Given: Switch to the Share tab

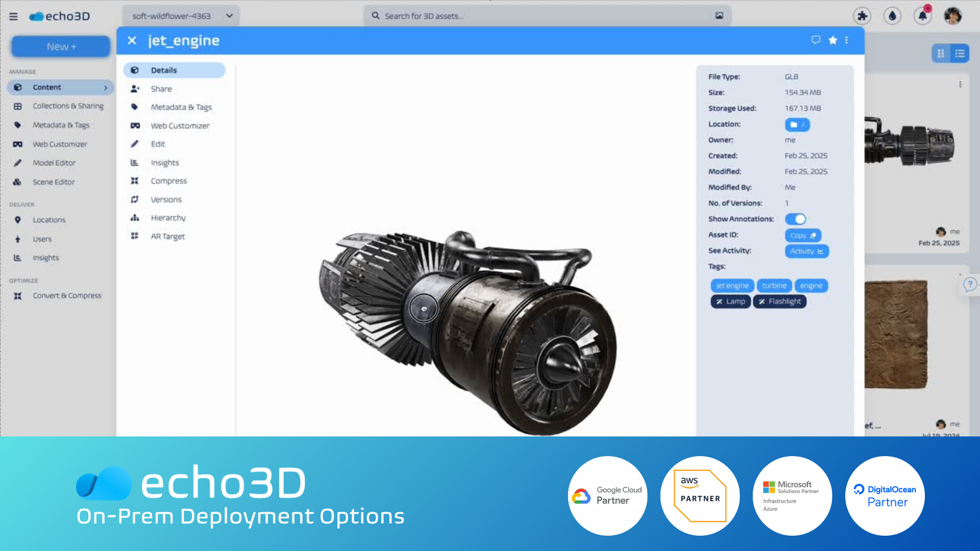Looking at the screenshot, I should [161, 88].
